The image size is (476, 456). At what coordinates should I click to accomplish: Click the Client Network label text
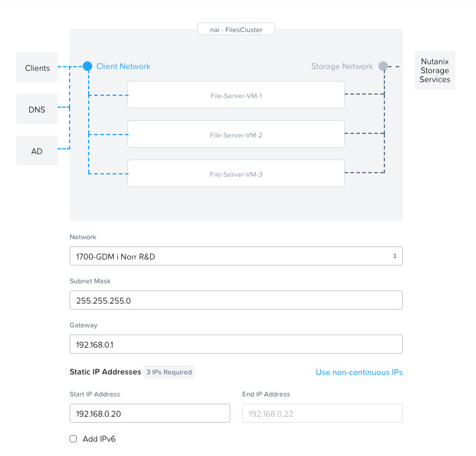tap(123, 66)
